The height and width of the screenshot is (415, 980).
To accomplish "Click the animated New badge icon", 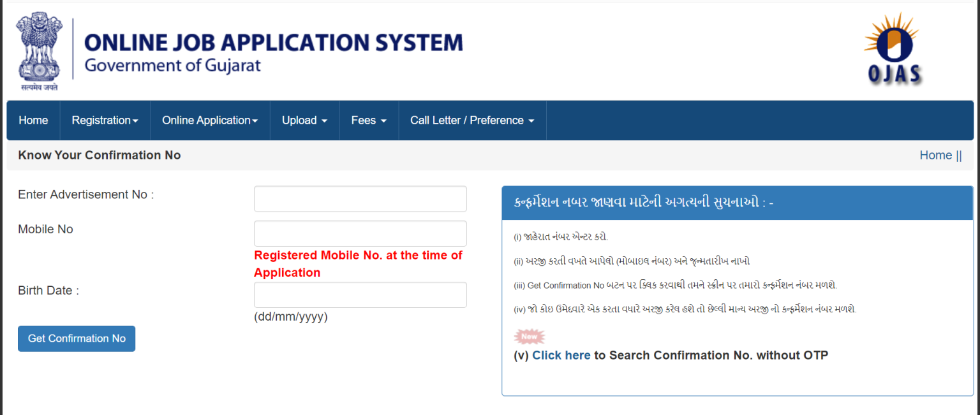I will coord(528,336).
